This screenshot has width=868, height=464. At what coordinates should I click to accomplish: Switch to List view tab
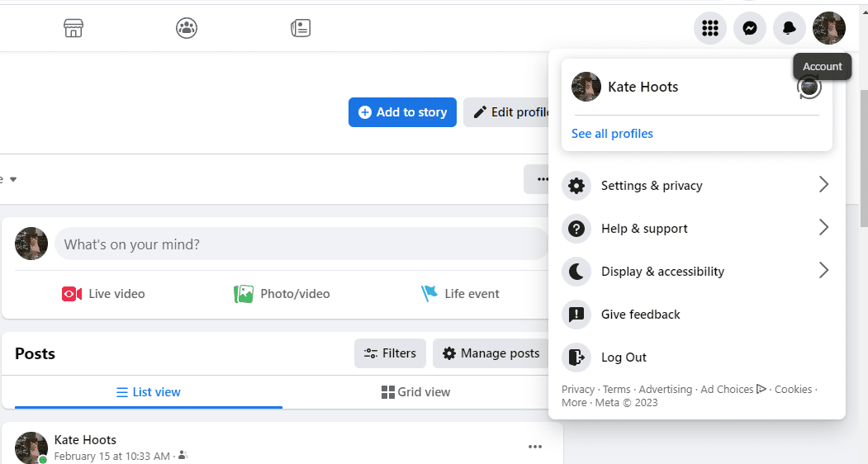(149, 392)
